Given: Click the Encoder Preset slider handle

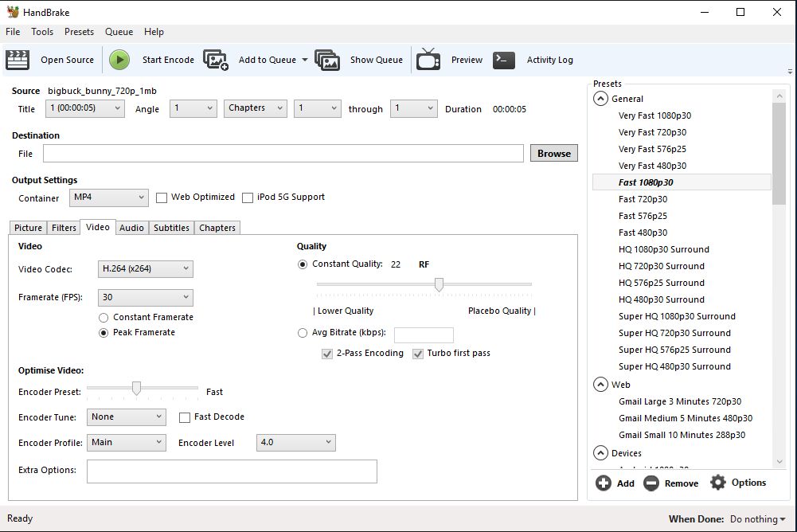Looking at the screenshot, I should (136, 388).
